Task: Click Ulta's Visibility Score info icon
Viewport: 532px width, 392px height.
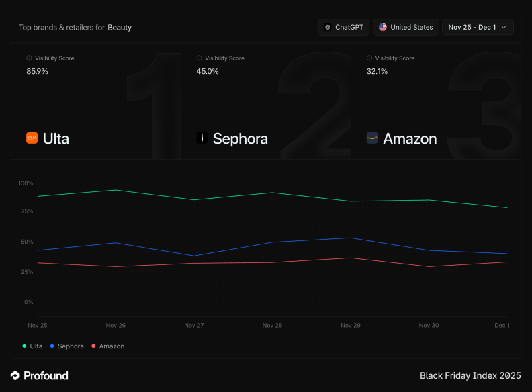Action: tap(29, 58)
